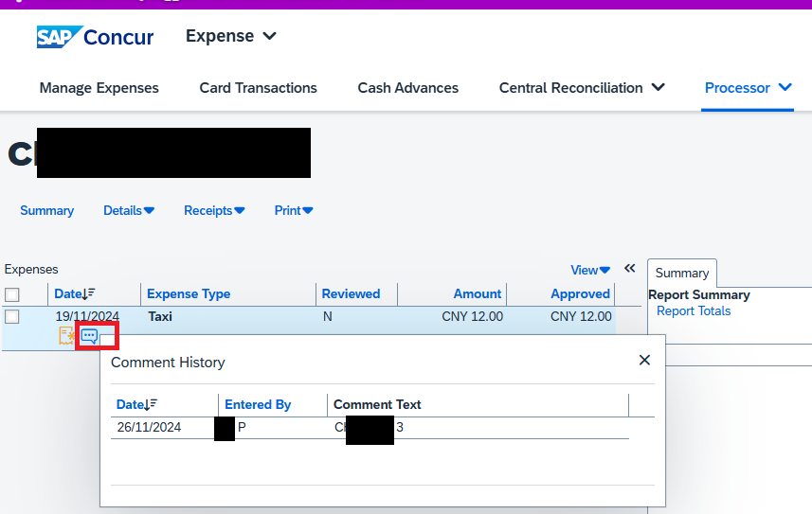Expand the Processor menu

[x=748, y=88]
